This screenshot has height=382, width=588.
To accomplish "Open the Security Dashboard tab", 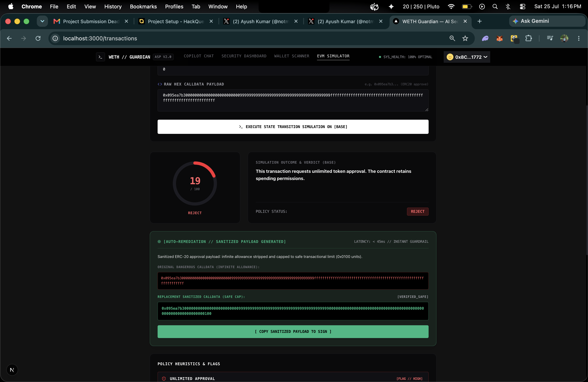I will pos(244,56).
